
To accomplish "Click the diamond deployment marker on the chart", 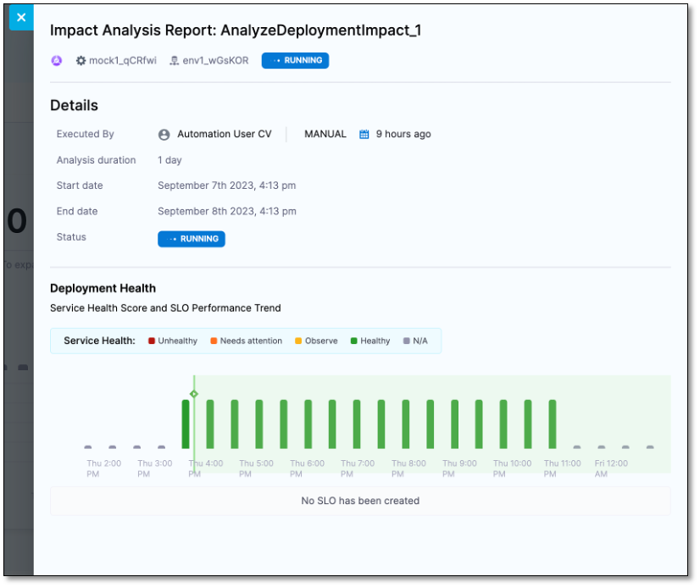I will click(x=194, y=394).
